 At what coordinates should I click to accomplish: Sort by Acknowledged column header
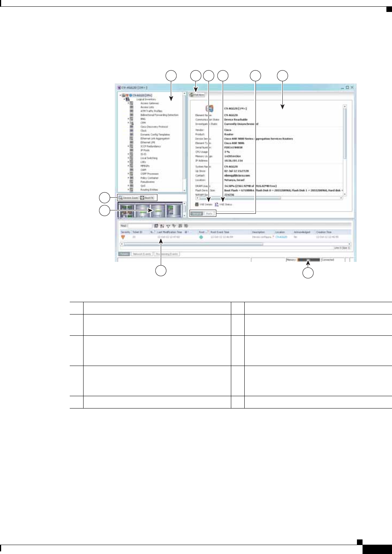(x=304, y=232)
